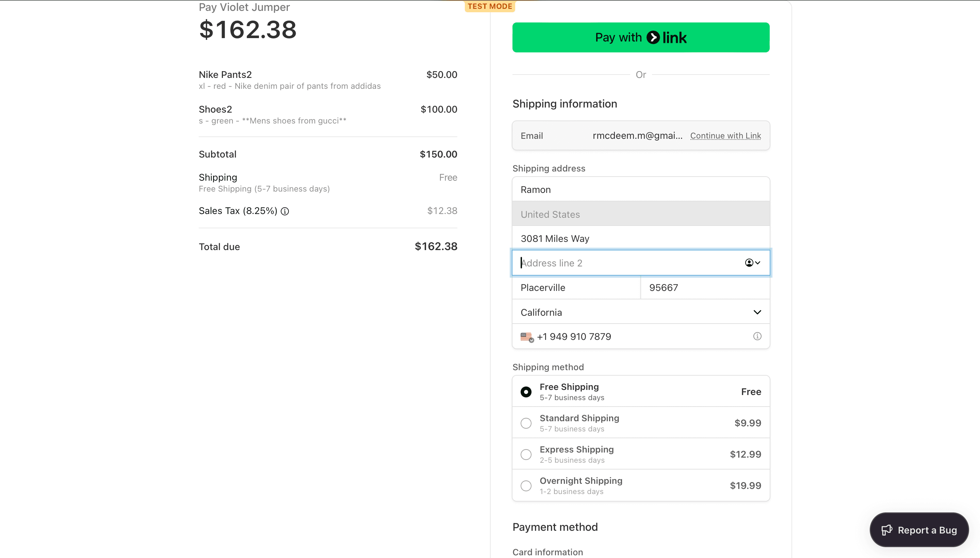980x558 pixels.
Task: Choose Express Shipping radio button
Action: tap(526, 454)
